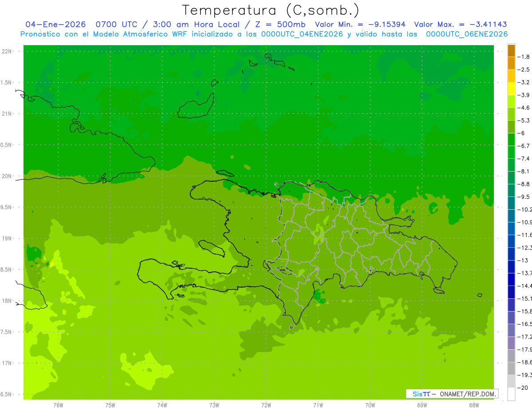Click the dark blue swatch between -13.7 and -14.4
Image resolution: width=532 pixels, height=411 pixels.
click(511, 279)
